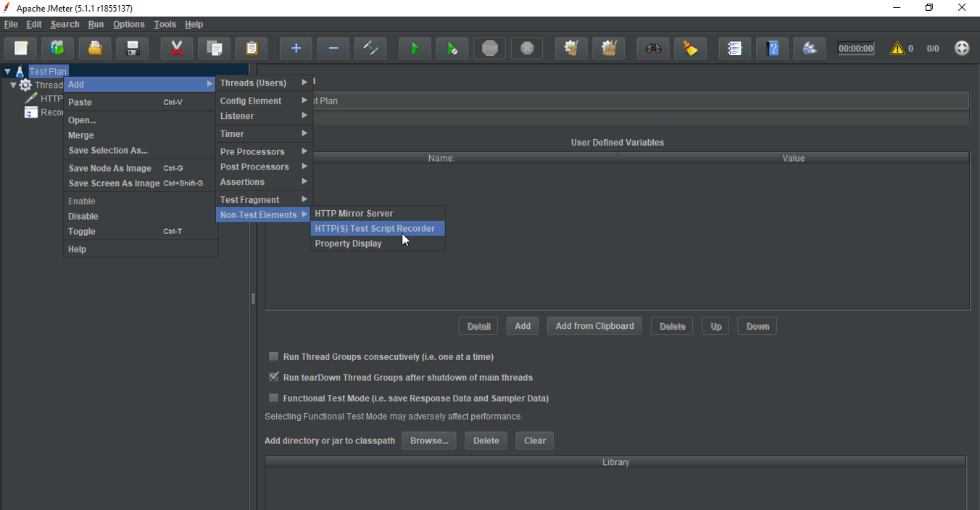The height and width of the screenshot is (510, 980).
Task: Start the test run
Action: 415,48
